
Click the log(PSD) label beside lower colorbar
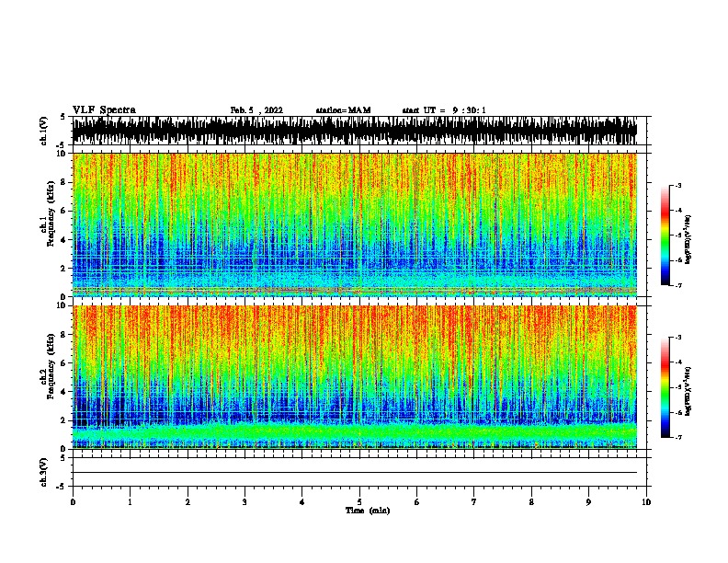(688, 391)
